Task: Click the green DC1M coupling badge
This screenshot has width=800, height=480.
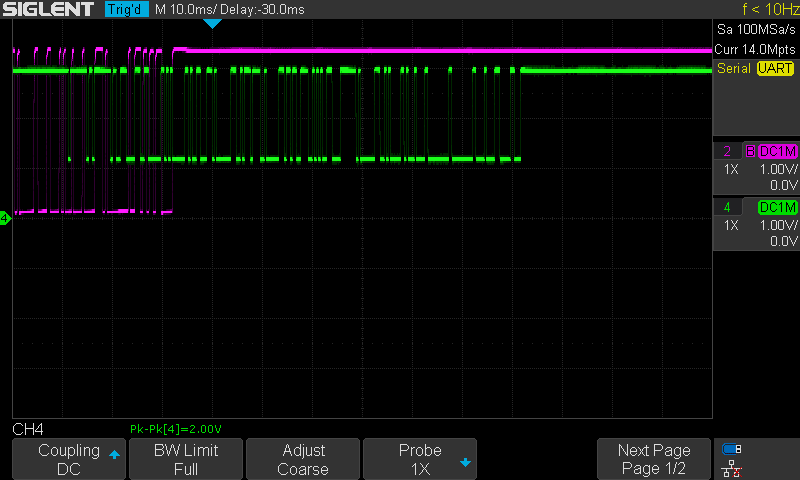Action: pos(778,207)
